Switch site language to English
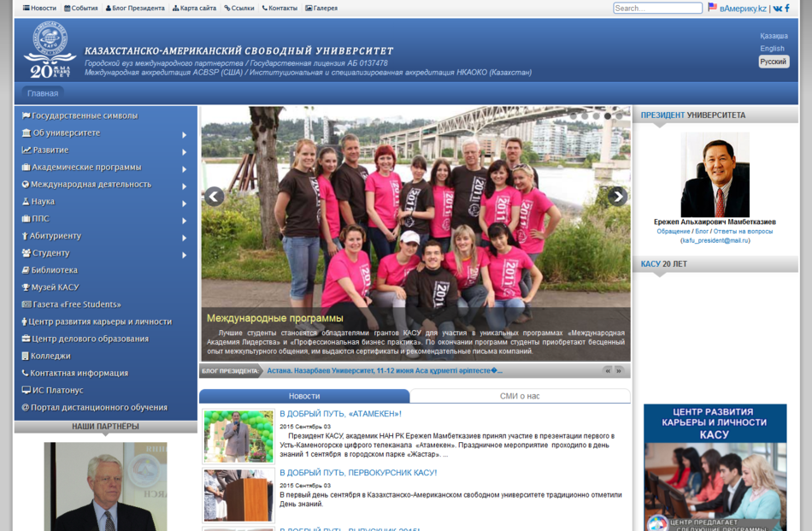 pos(772,48)
